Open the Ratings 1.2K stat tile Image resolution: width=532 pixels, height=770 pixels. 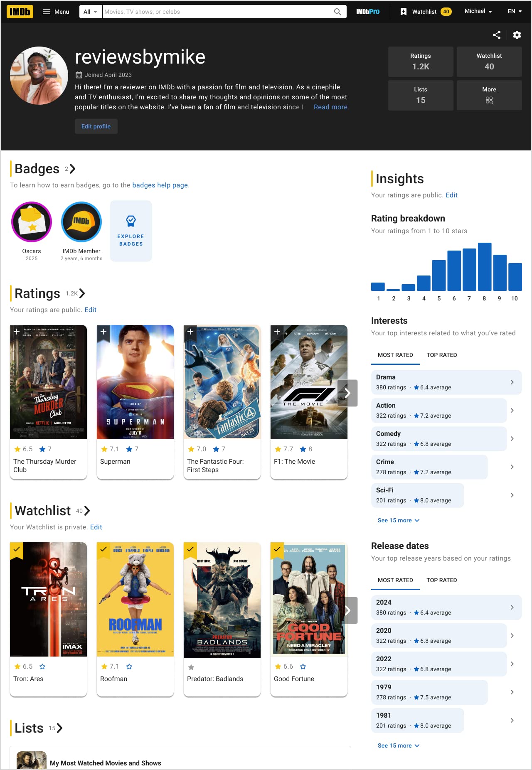pos(421,62)
